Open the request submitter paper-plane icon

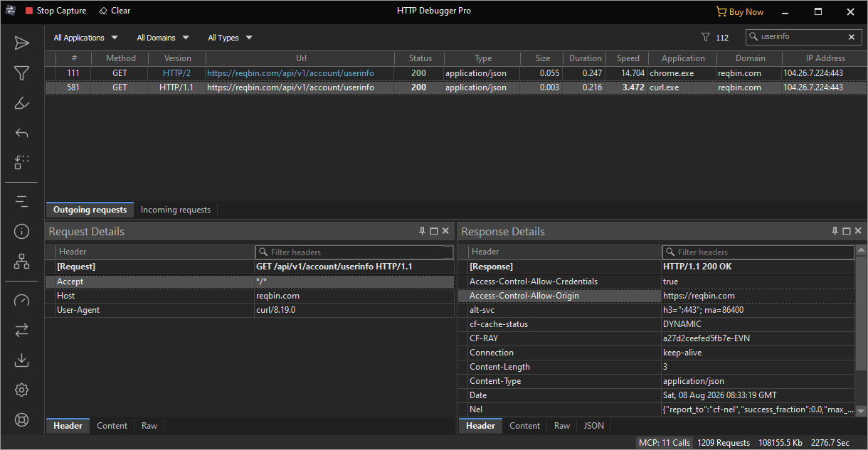pos(22,43)
